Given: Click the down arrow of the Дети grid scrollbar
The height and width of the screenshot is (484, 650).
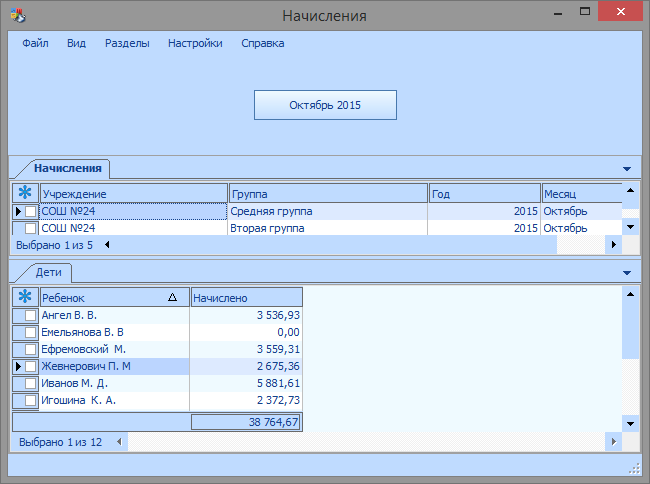Looking at the screenshot, I should coord(631,424).
